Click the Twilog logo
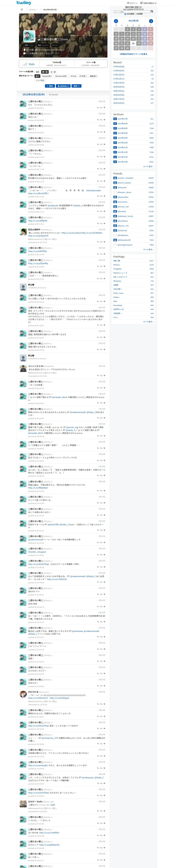Screen dimensions: 174x868 [24, 3]
